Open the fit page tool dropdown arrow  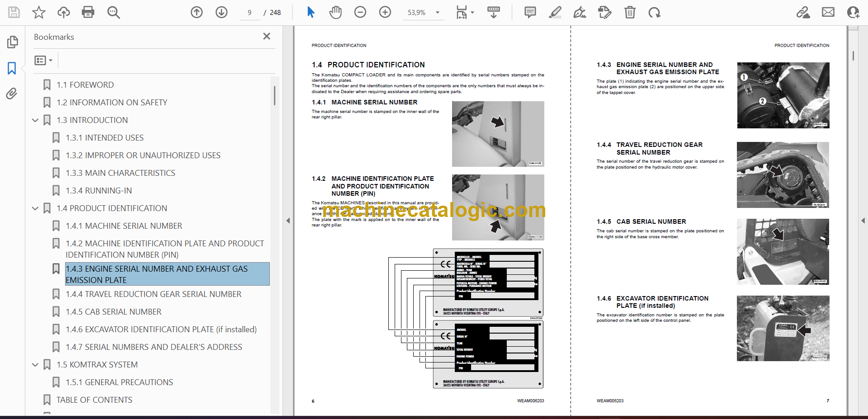click(x=472, y=13)
